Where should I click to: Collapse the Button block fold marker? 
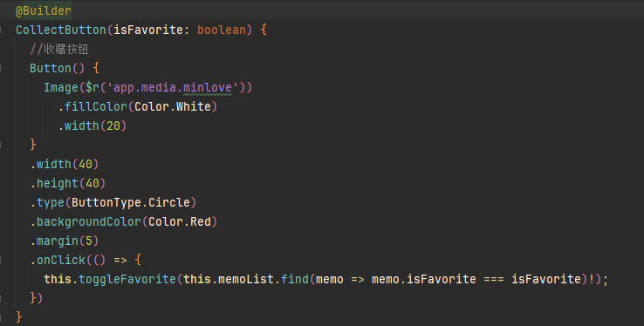tap(1, 68)
